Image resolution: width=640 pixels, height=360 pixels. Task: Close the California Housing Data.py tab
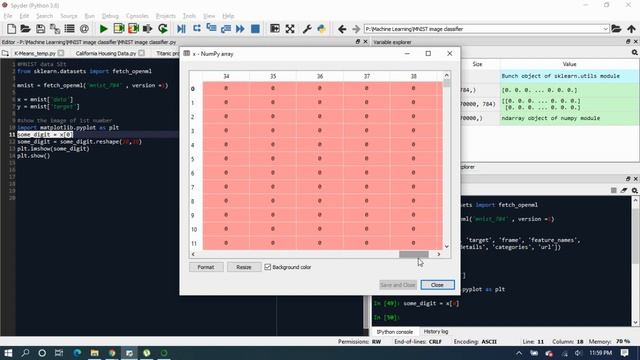[x=141, y=53]
